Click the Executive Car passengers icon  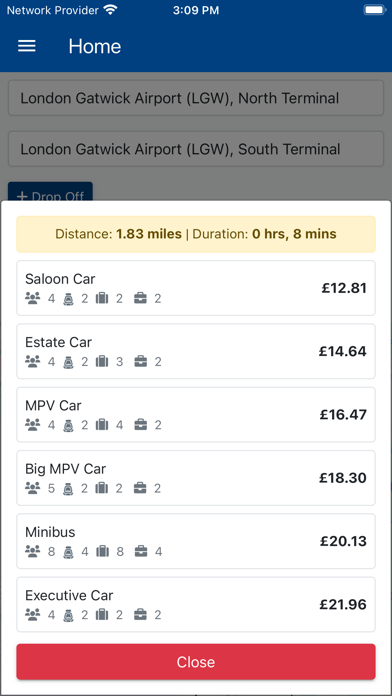tap(32, 615)
